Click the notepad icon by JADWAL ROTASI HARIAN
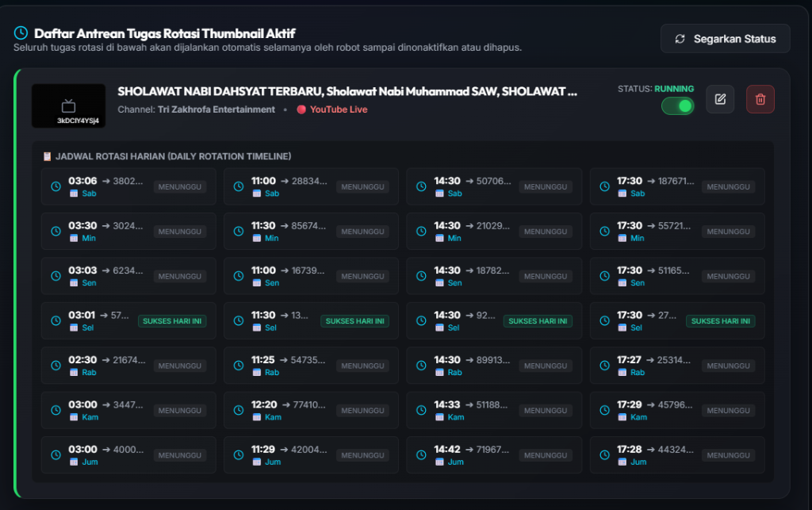 click(x=47, y=156)
